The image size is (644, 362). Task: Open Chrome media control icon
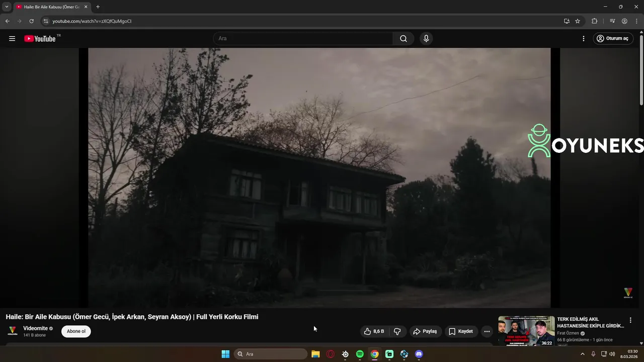[612, 21]
